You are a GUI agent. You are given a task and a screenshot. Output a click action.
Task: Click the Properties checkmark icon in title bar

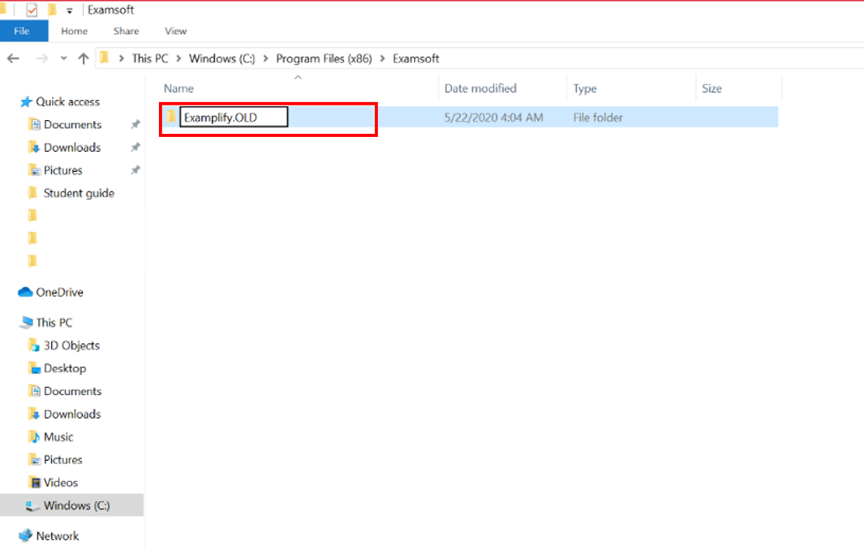pyautogui.click(x=32, y=9)
